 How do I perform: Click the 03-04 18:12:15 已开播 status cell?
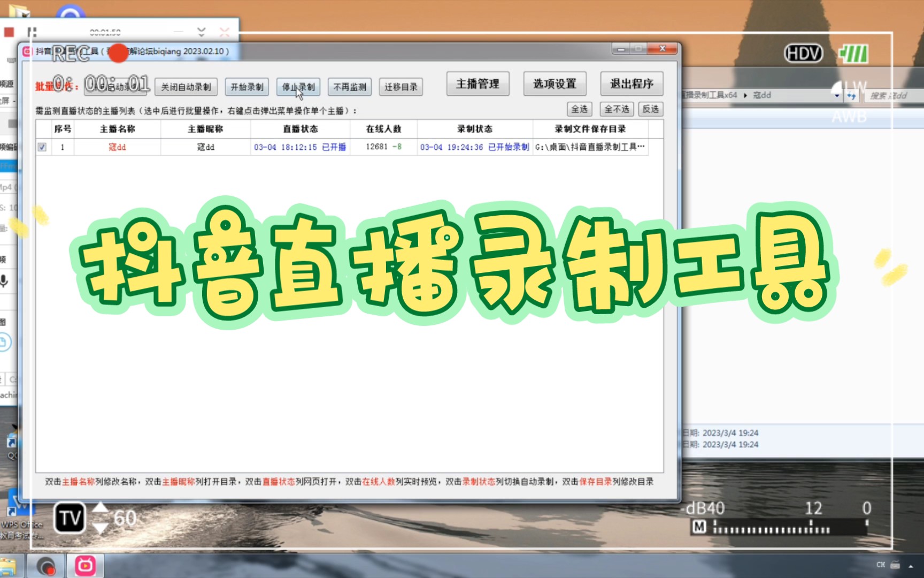coord(300,147)
